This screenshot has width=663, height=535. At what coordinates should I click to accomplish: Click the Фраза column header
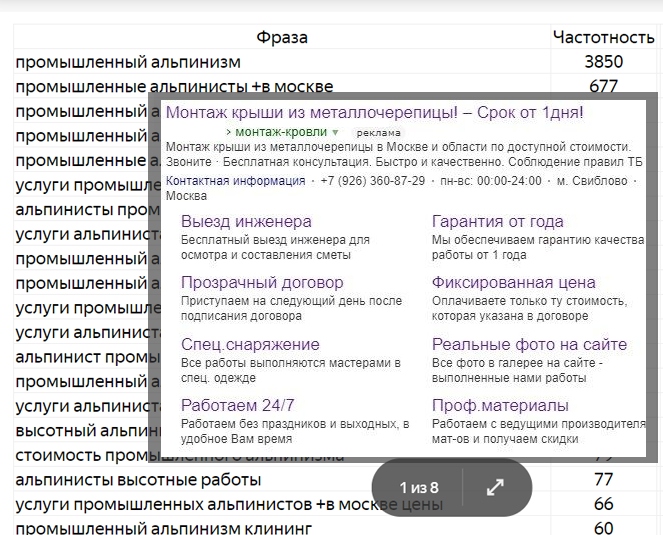(x=281, y=37)
